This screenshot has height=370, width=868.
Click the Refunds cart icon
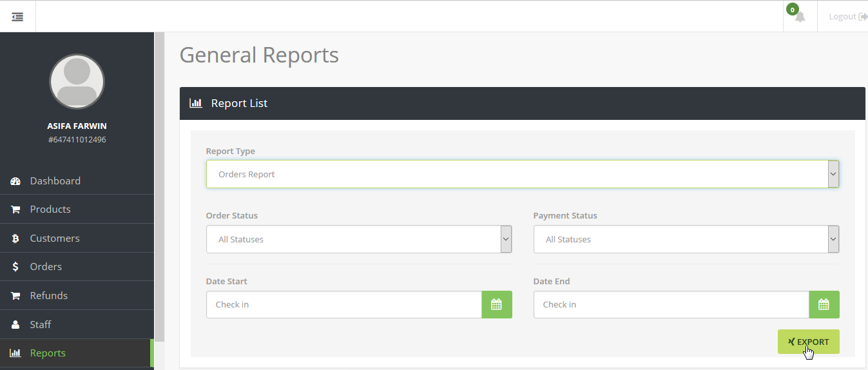pos(15,296)
